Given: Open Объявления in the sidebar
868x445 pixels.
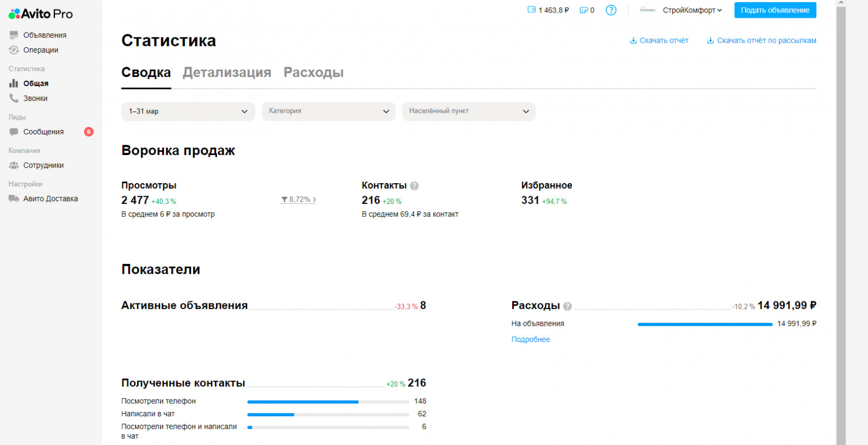Looking at the screenshot, I should point(45,35).
